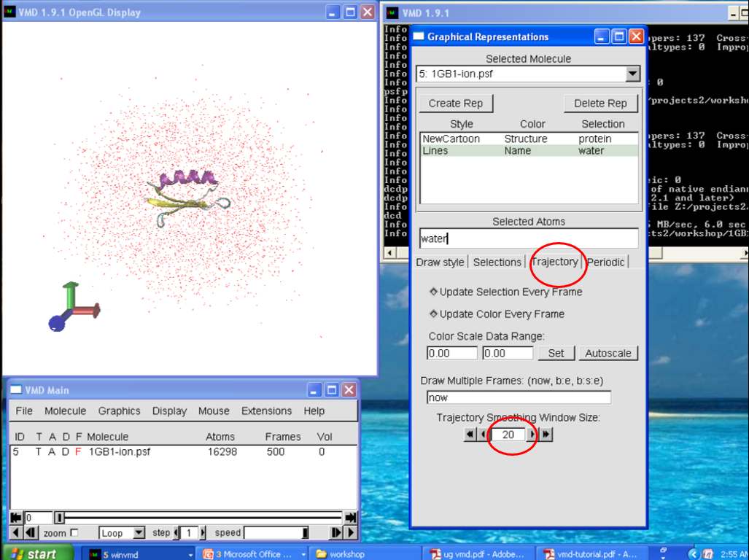This screenshot has height=560, width=749.
Task: Increase smoothing window size by one
Action: point(532,435)
